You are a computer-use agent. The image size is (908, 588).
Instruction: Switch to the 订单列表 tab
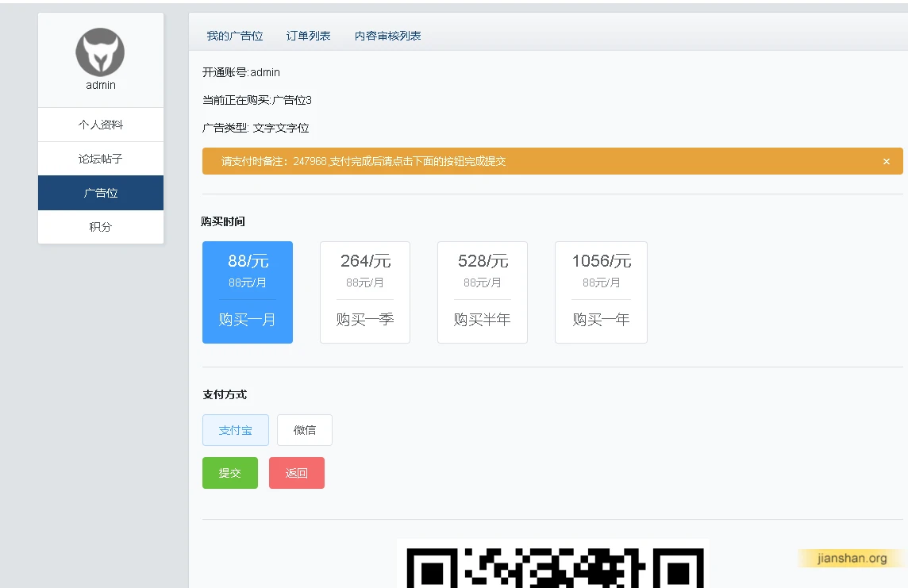pyautogui.click(x=308, y=36)
